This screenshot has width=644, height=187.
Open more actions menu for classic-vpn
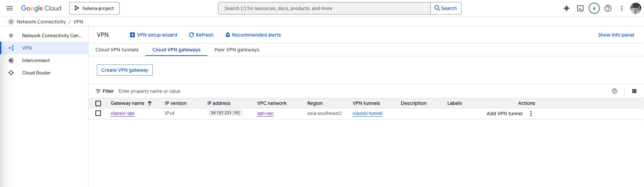point(531,114)
